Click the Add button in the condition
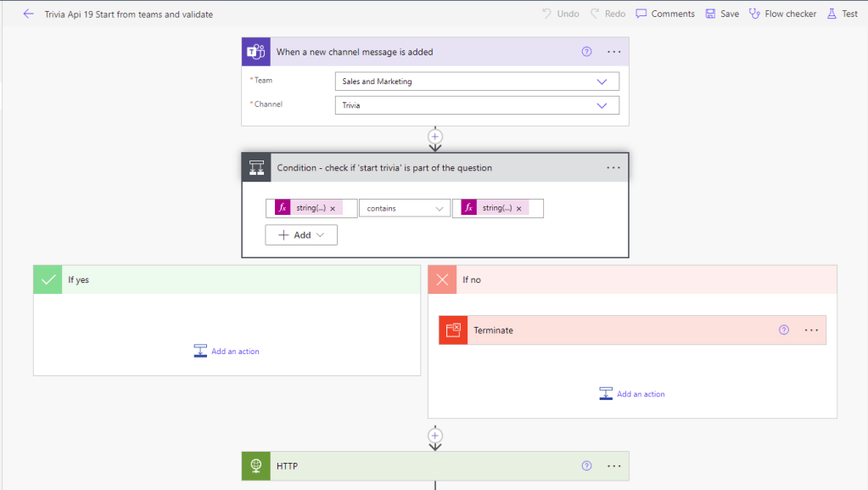Viewport: 868px width, 490px height. point(301,235)
